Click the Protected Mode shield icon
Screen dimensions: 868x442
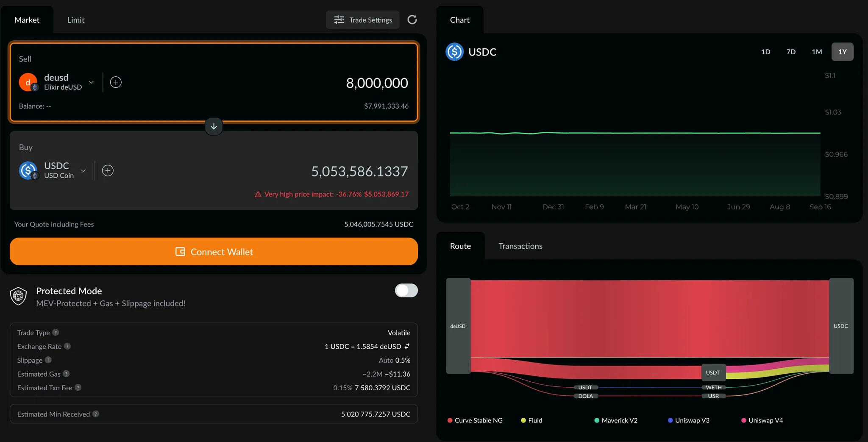point(18,296)
